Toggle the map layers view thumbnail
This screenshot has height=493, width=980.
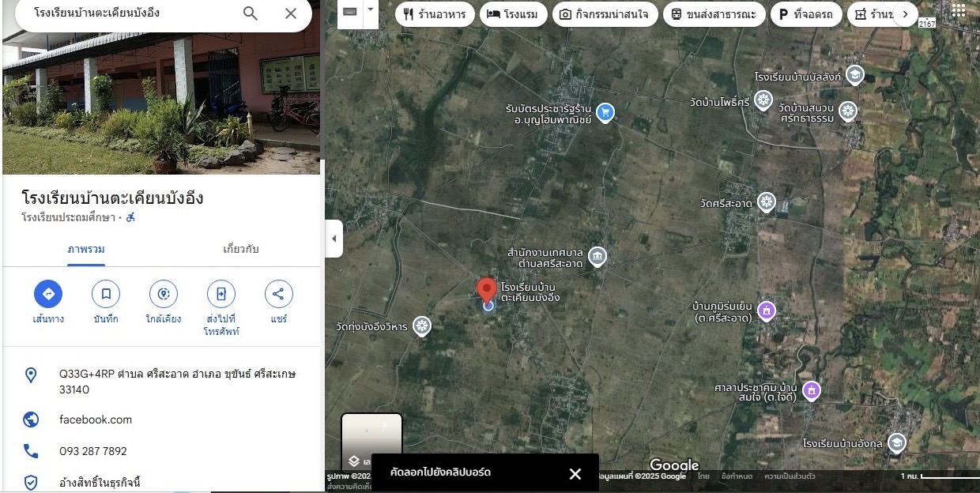tap(371, 442)
